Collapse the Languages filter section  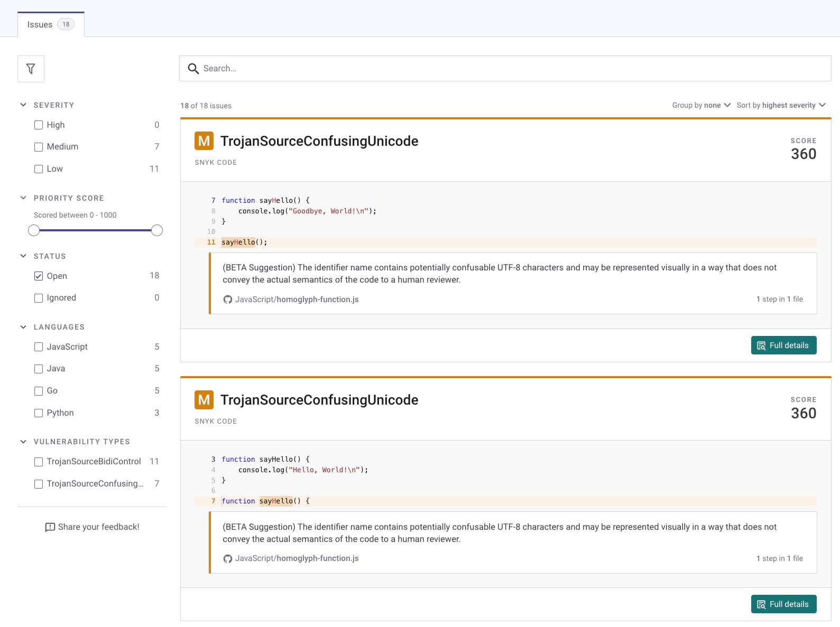[23, 326]
